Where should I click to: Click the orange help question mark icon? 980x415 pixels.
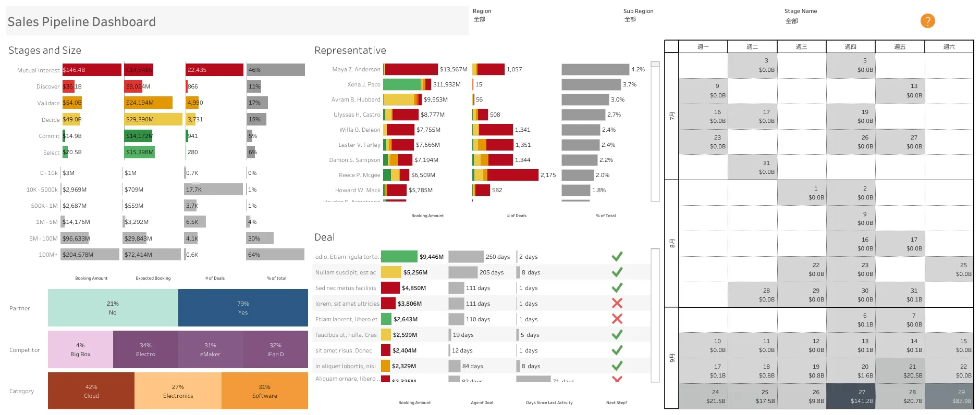click(x=927, y=21)
